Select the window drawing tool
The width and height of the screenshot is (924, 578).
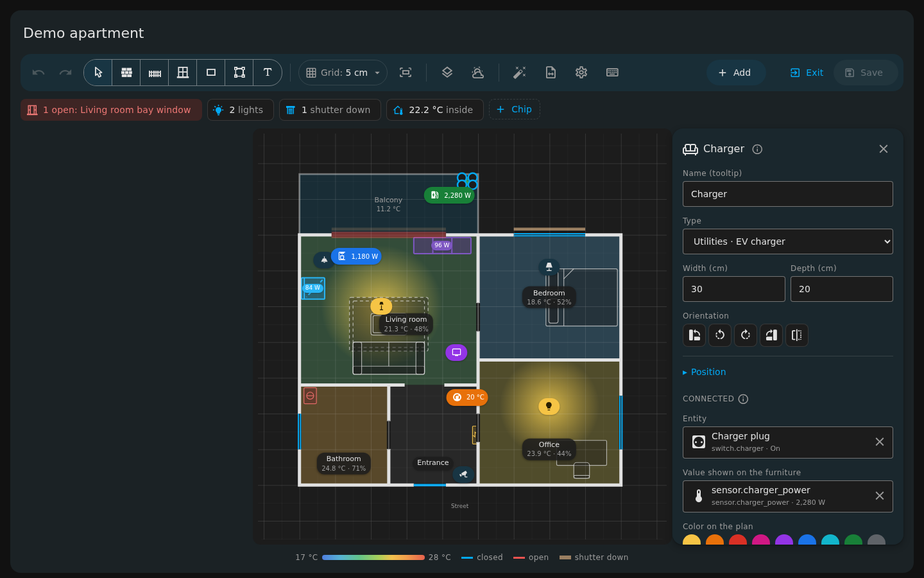coord(183,73)
